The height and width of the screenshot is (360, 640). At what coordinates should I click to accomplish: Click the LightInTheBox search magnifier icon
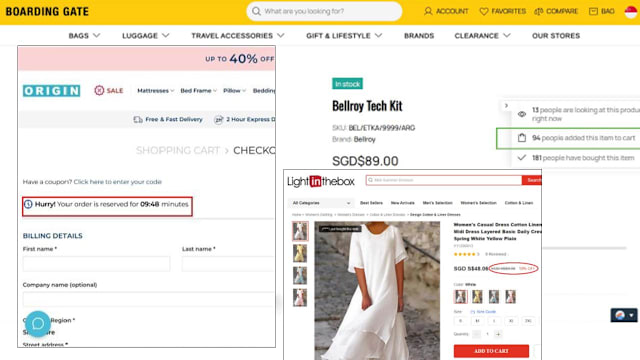371,180
